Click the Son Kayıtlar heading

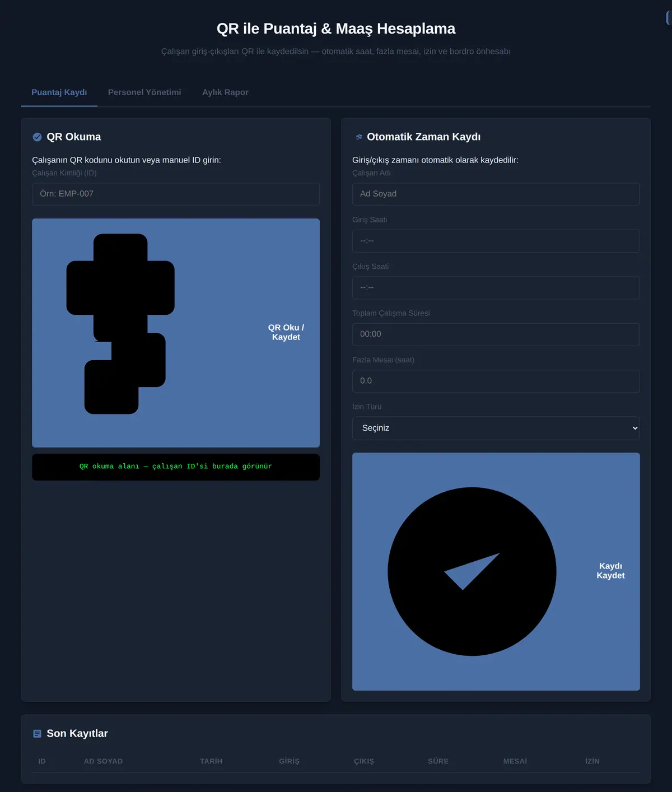[x=77, y=734]
